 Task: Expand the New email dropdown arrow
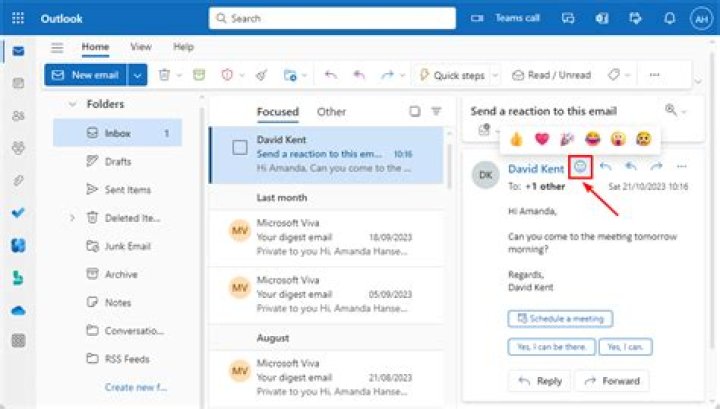point(138,75)
